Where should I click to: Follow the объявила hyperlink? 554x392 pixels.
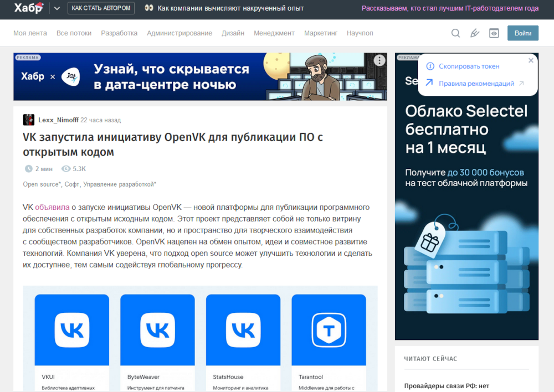tap(52, 207)
